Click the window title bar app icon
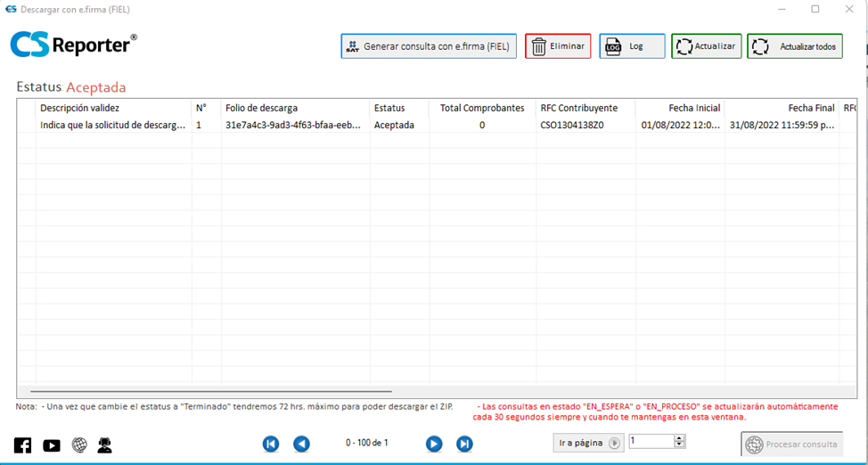The height and width of the screenshot is (465, 868). [10, 9]
